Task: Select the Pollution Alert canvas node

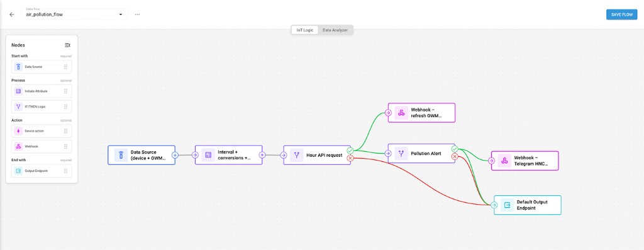Action: (x=422, y=154)
